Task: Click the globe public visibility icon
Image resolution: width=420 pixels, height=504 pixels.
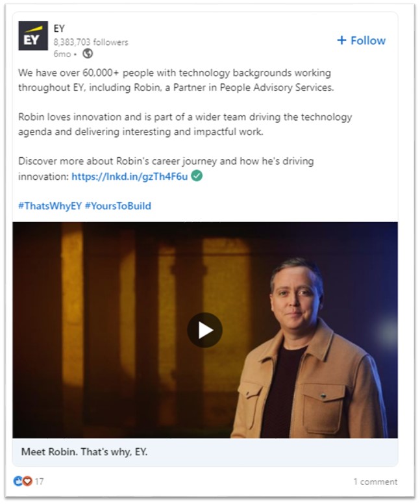Action: pos(88,53)
